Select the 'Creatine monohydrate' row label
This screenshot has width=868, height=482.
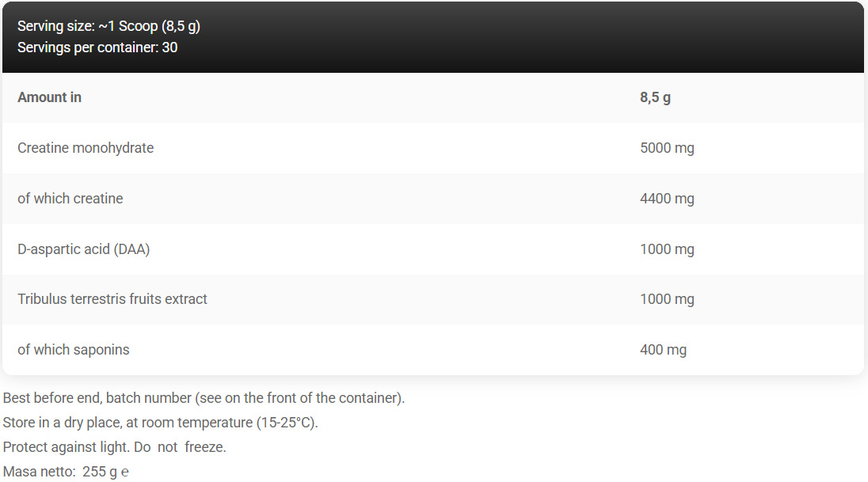tap(86, 148)
